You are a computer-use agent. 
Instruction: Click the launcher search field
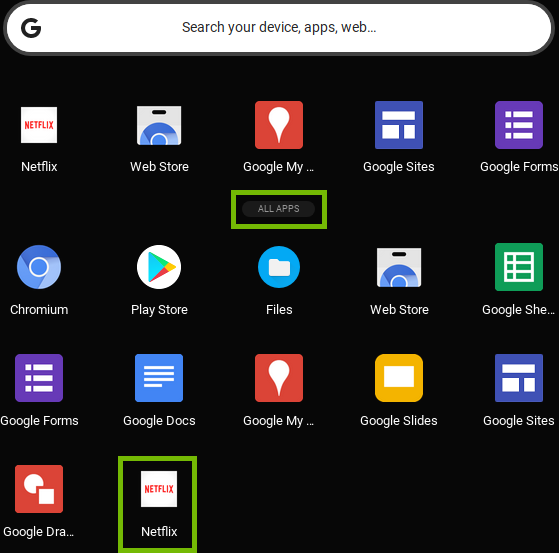click(279, 28)
